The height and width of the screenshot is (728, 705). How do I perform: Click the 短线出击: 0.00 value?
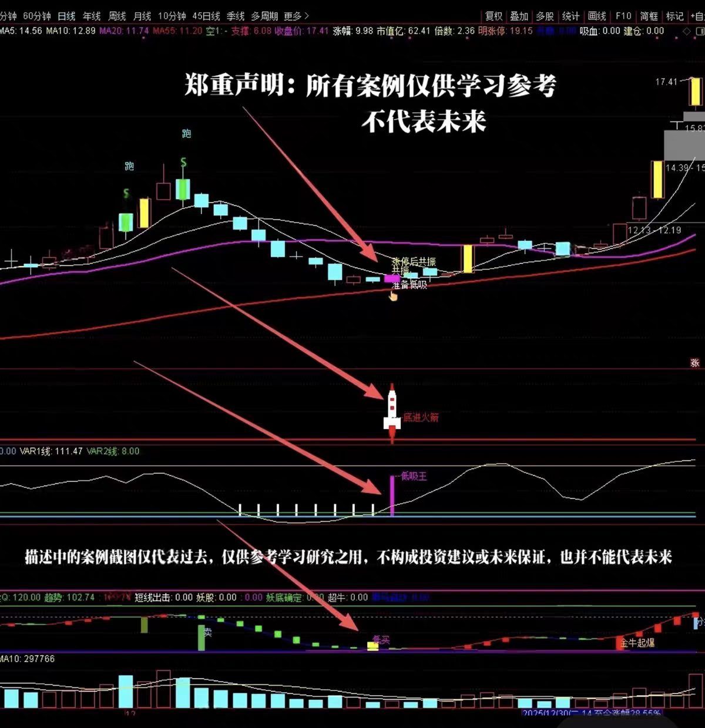coord(163,597)
